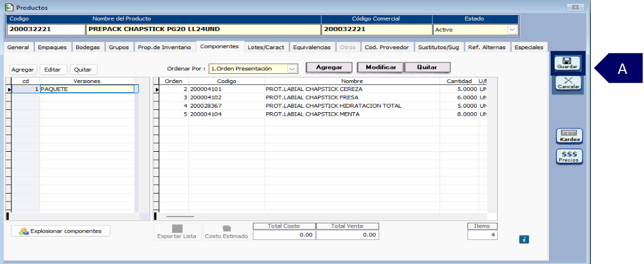The height and width of the screenshot is (264, 644).
Task: Open the Precios price list
Action: 570,157
